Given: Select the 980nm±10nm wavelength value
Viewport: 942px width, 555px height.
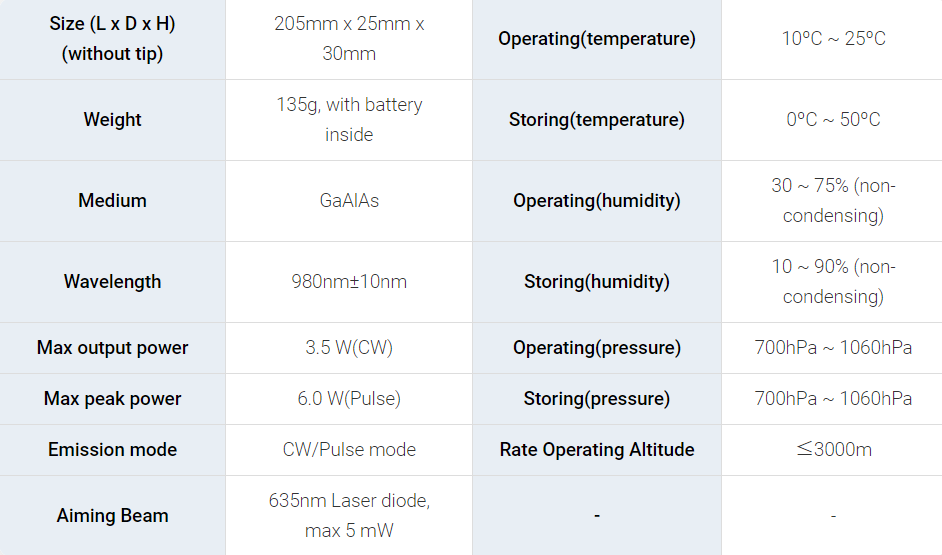Looking at the screenshot, I should click(x=349, y=282).
